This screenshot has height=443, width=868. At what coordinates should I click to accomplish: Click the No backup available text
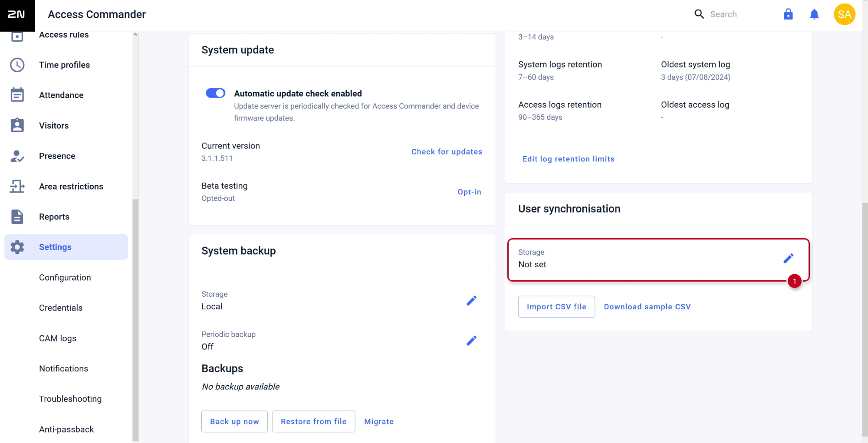[240, 387]
